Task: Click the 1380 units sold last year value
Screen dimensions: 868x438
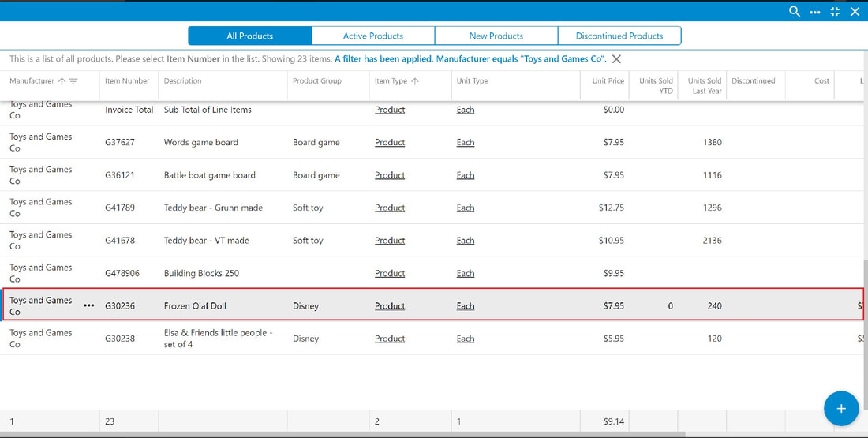Action: coord(712,142)
